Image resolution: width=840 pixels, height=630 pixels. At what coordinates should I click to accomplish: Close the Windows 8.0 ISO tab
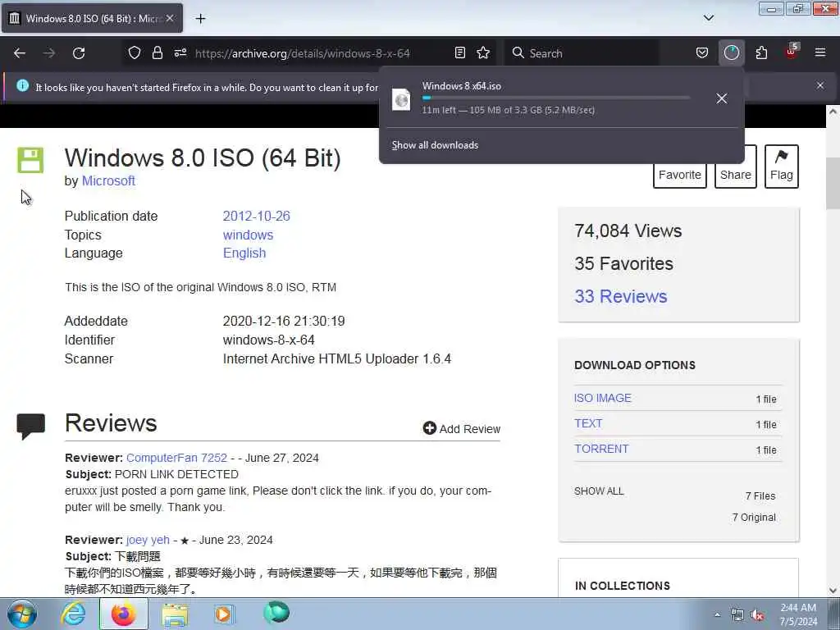pos(170,18)
